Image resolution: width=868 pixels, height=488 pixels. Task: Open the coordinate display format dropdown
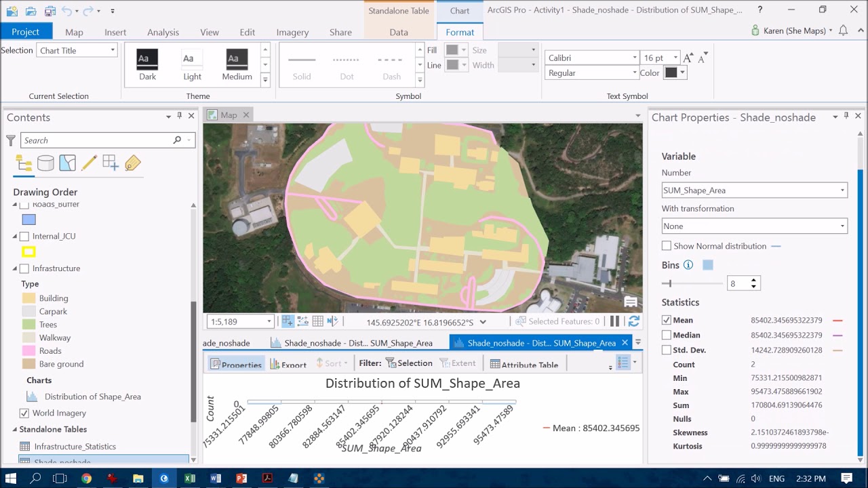point(483,322)
